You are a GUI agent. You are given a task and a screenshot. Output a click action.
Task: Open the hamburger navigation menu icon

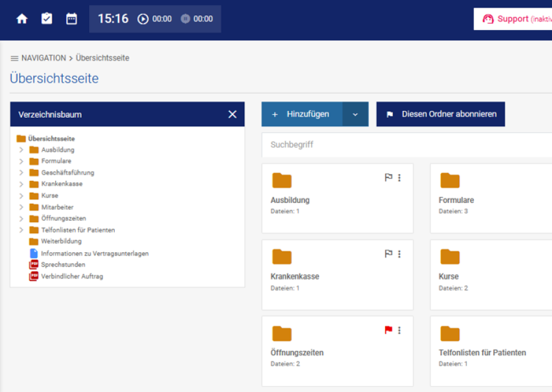pos(15,58)
